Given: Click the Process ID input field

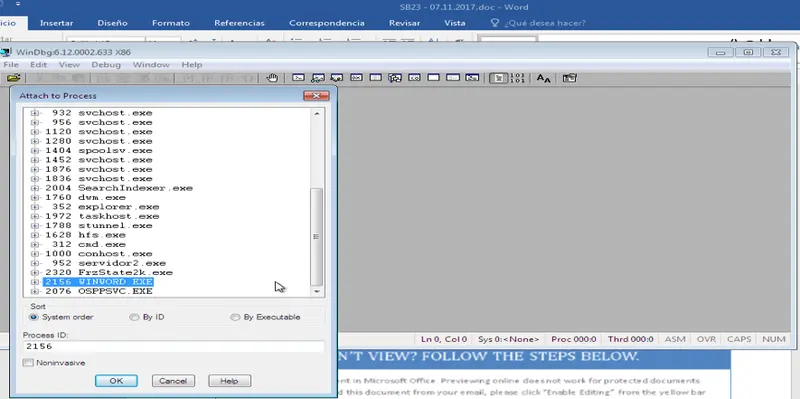Looking at the screenshot, I should click(x=173, y=346).
